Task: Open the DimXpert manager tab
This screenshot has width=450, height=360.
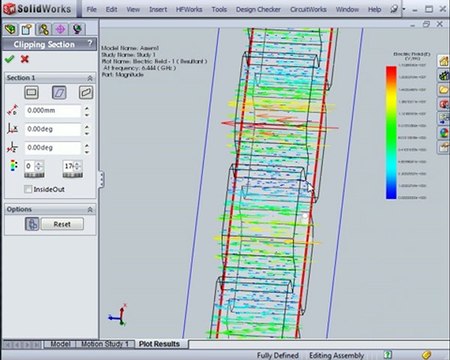Action: 60,29
